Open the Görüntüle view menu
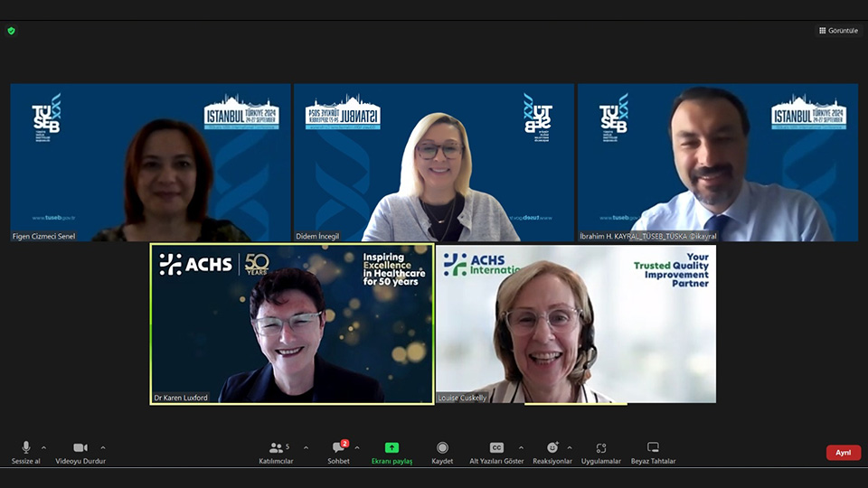The height and width of the screenshot is (488, 868). [x=837, y=31]
